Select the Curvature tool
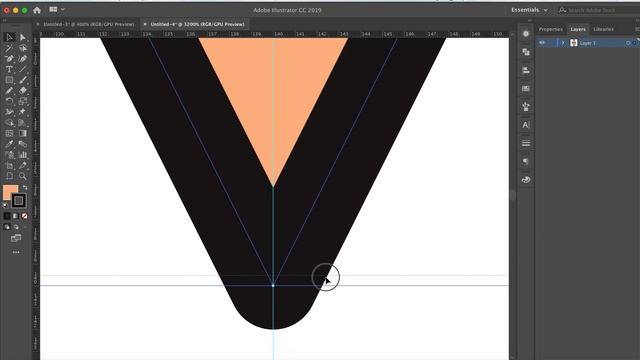This screenshot has height=360, width=640. click(x=23, y=59)
